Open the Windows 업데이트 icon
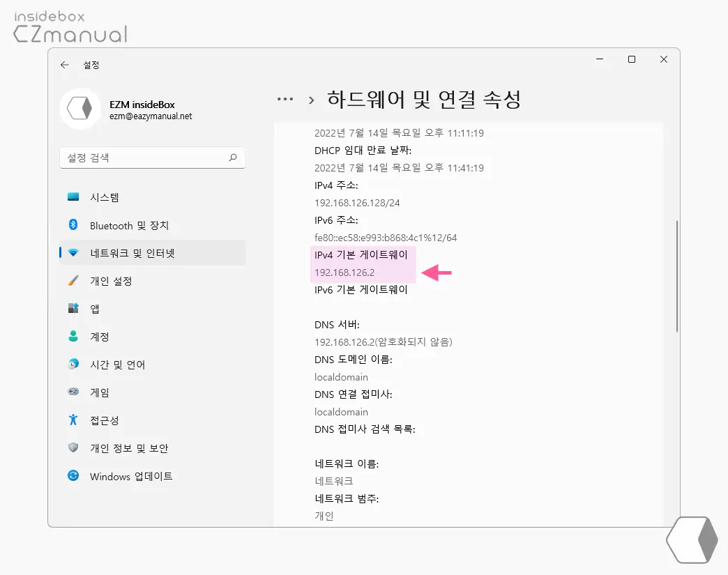This screenshot has height=575, width=728. pos(73,477)
